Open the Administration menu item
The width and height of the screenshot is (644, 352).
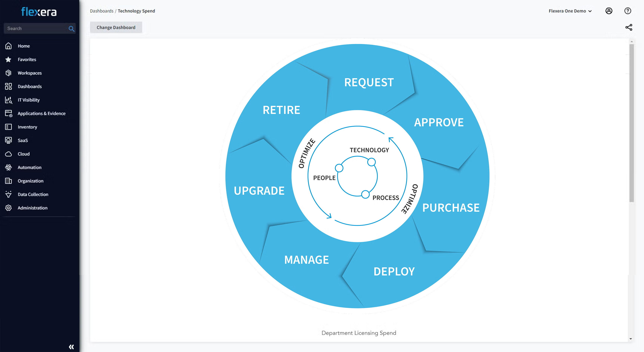coord(33,208)
